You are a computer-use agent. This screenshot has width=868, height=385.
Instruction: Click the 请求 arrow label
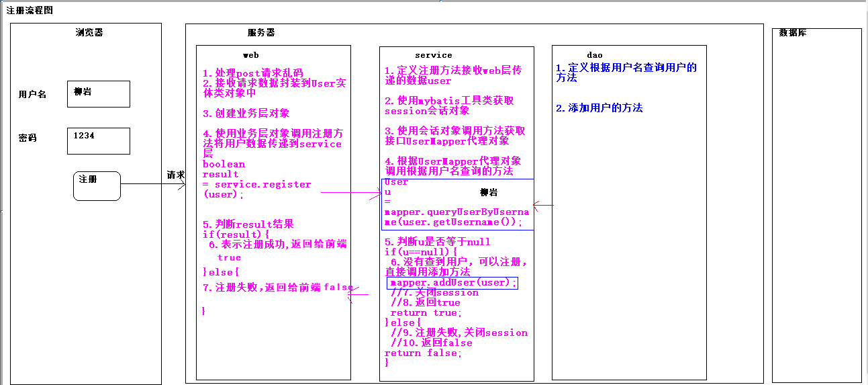[175, 175]
